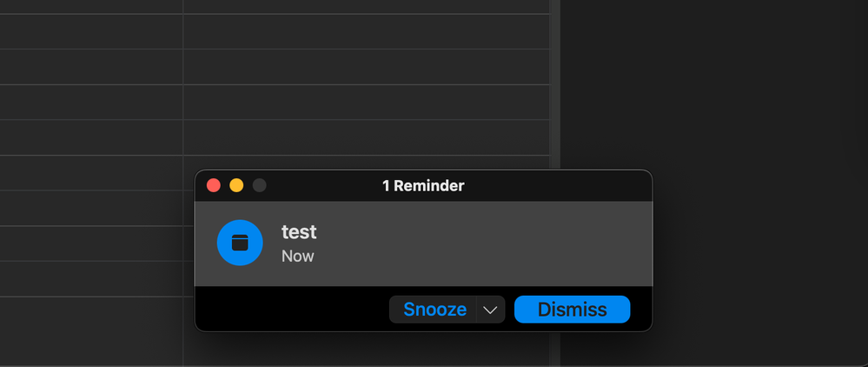This screenshot has width=868, height=367.
Task: Click the blue calendar icon beside test
Action: tap(240, 244)
